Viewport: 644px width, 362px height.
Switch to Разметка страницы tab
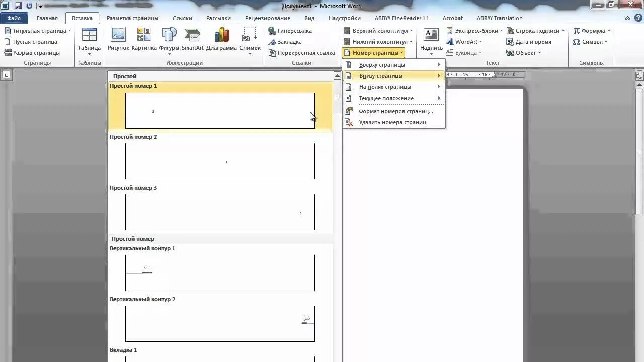(x=132, y=18)
